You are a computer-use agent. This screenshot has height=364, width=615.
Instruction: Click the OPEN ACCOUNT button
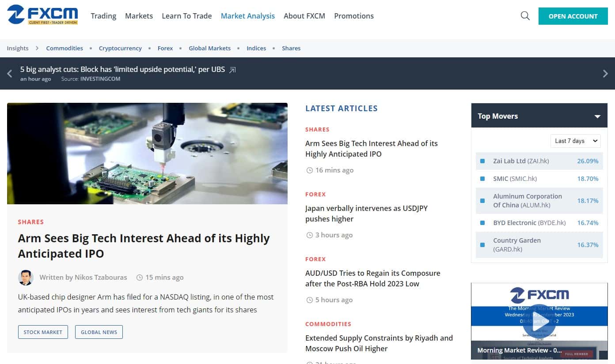573,16
